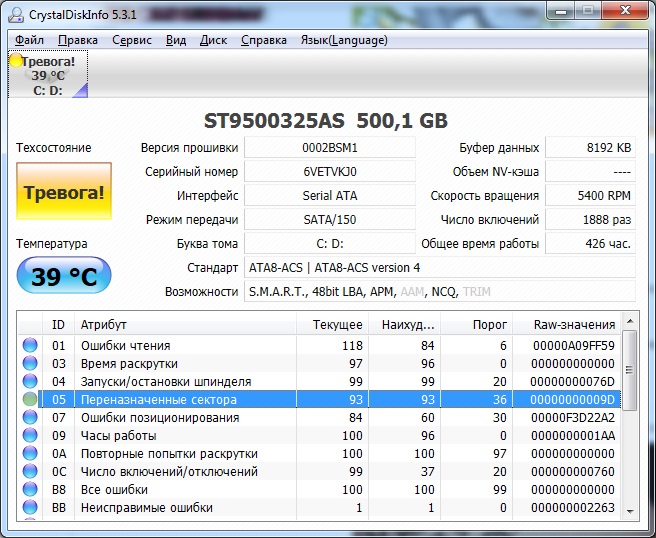656x538 pixels.
Task: Click the serial number field 6VETVKJ0
Action: point(329,172)
